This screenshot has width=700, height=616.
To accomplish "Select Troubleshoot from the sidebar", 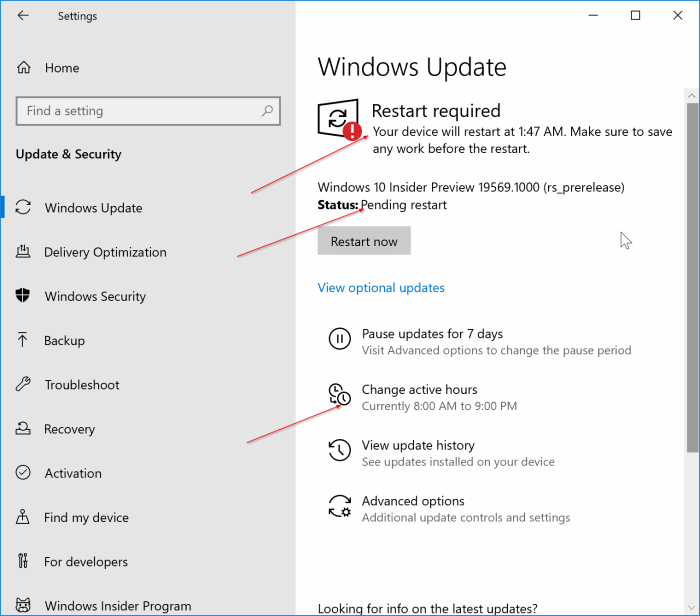I will [82, 385].
